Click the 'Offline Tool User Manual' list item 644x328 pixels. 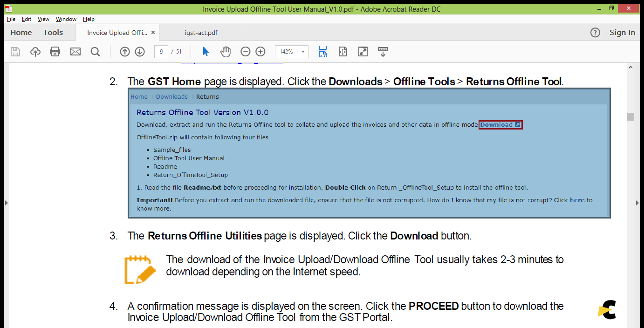(x=189, y=158)
